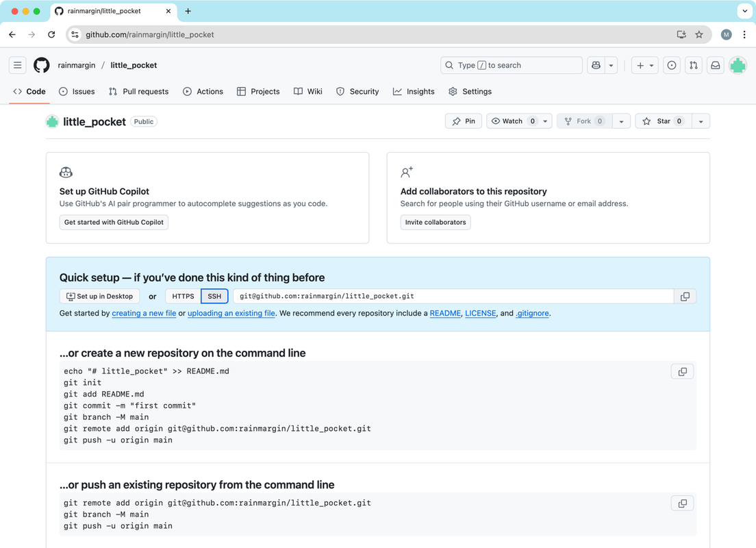This screenshot has height=548, width=756.
Task: Open the Chrome three-dot menu
Action: coord(744,35)
